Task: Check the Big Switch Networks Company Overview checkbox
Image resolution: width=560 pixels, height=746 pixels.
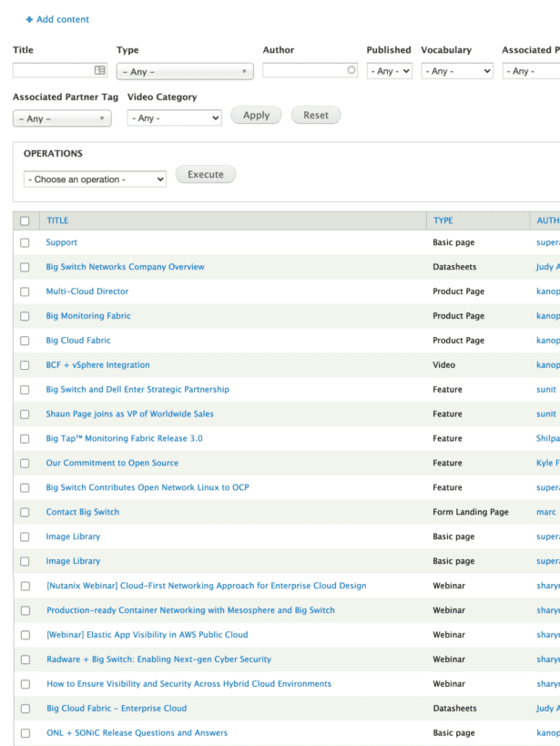Action: coord(25,268)
